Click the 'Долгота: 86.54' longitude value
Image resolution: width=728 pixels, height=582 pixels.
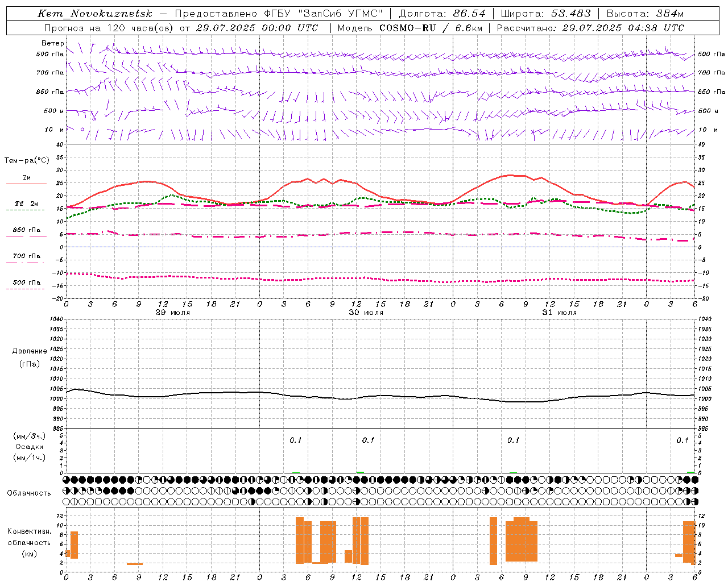coord(442,14)
